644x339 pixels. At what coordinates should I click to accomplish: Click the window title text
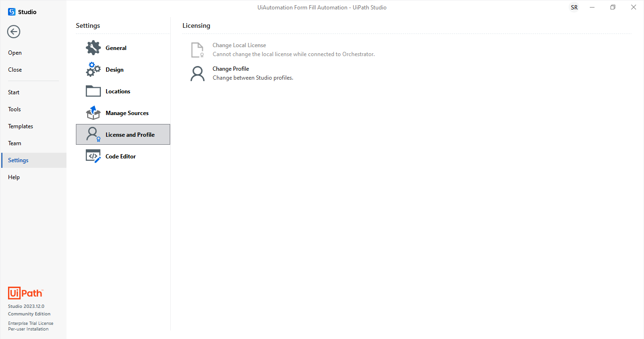click(x=322, y=8)
